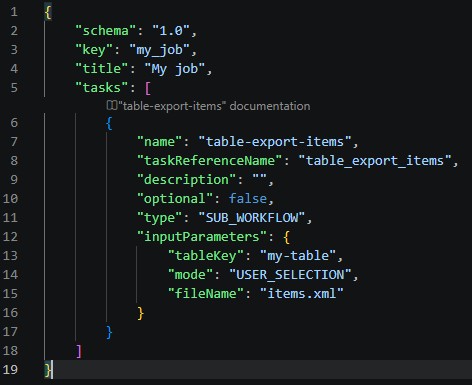Click the "fileName" key
Viewport: 472px width, 385px height.
206,294
